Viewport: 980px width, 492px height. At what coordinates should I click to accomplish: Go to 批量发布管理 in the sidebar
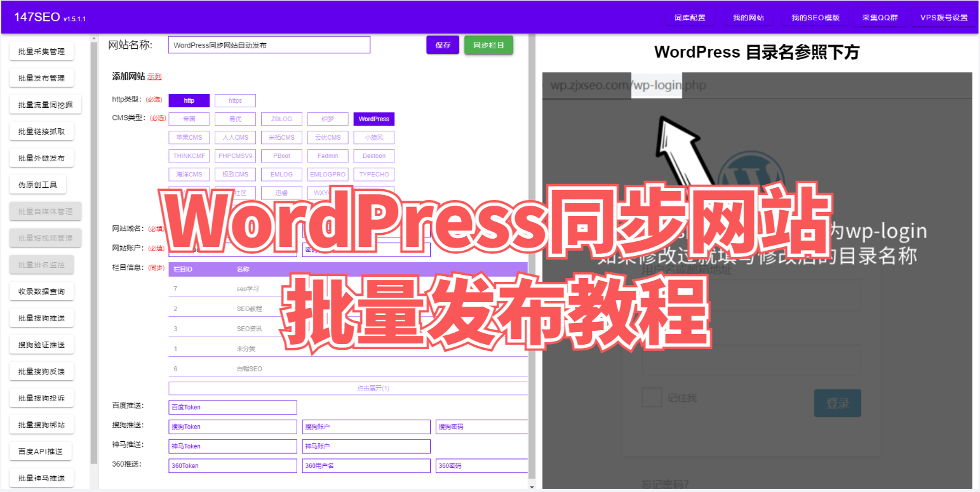pos(41,78)
